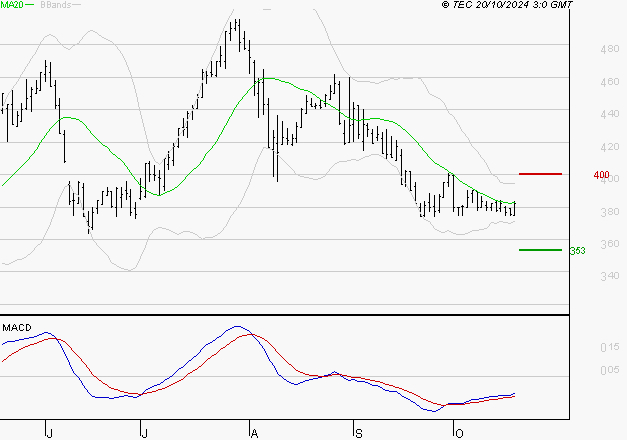Viewport: 627px width, 440px height.
Task: Click the red resistance line at 400
Action: coord(540,174)
